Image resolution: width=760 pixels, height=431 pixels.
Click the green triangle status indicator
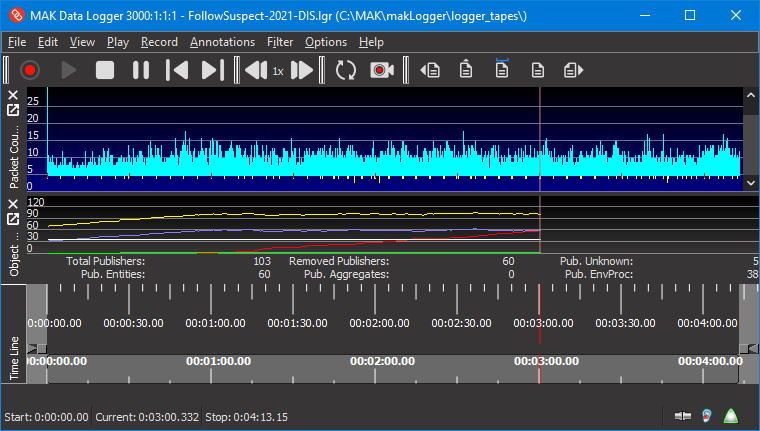[x=731, y=416]
